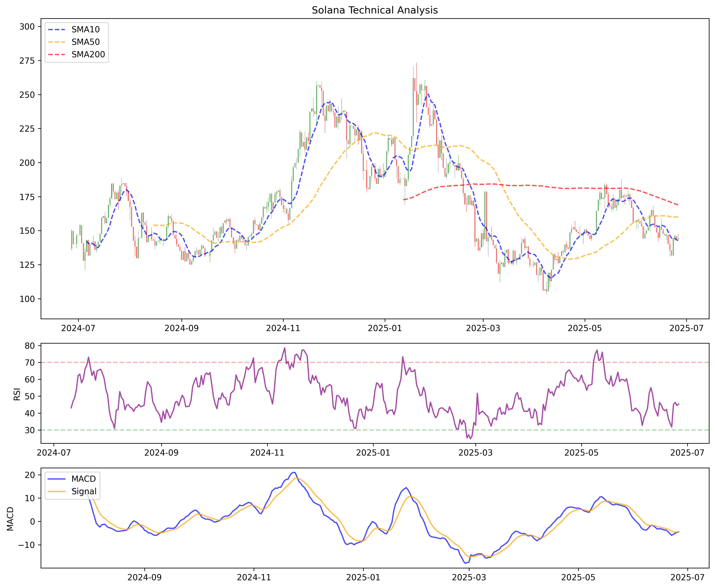Screen dimensions: 715x588
Task: Click the SMA200 legend entry
Action: [88, 55]
